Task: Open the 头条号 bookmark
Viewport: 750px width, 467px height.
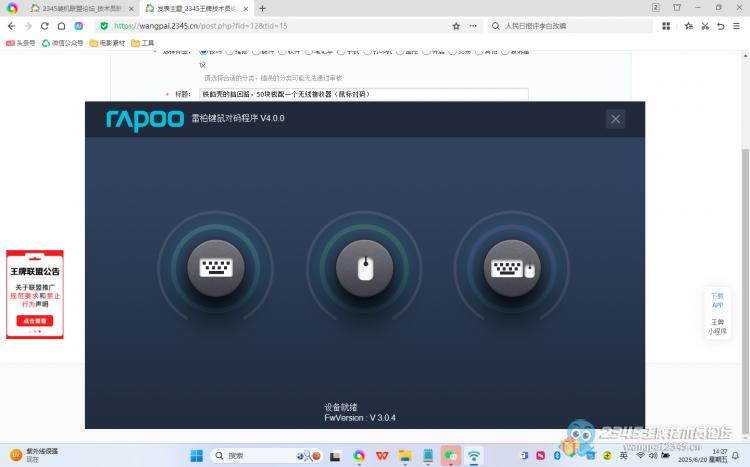Action: (x=20, y=43)
